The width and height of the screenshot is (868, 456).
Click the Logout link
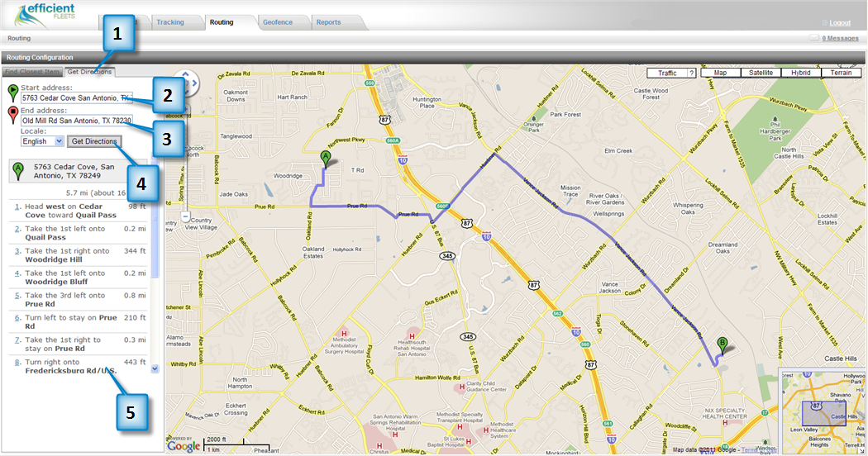[x=840, y=22]
